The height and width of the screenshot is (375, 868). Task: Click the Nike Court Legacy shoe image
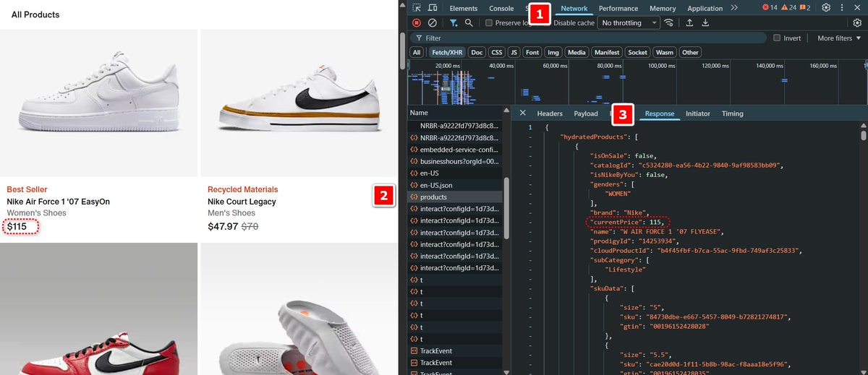click(x=299, y=103)
